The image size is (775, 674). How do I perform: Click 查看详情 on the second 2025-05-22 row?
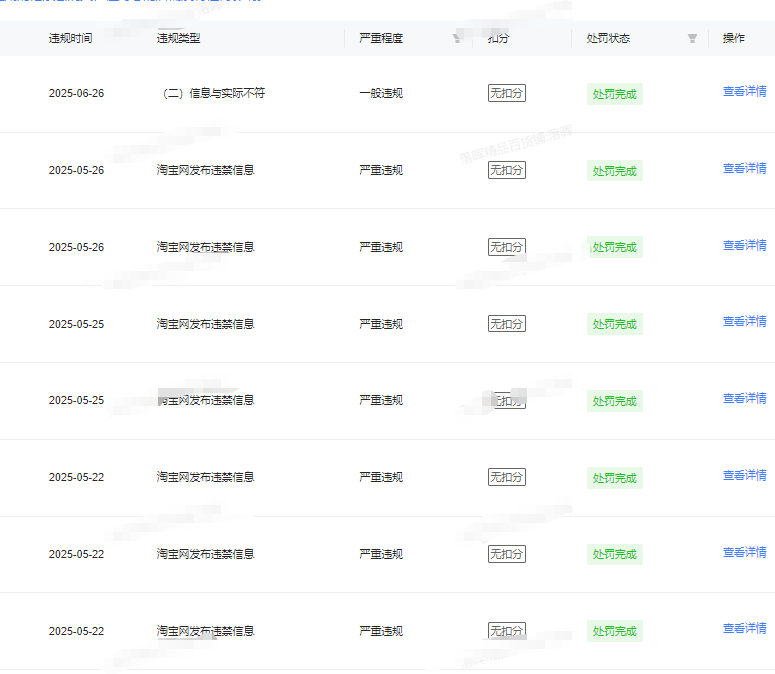[744, 553]
